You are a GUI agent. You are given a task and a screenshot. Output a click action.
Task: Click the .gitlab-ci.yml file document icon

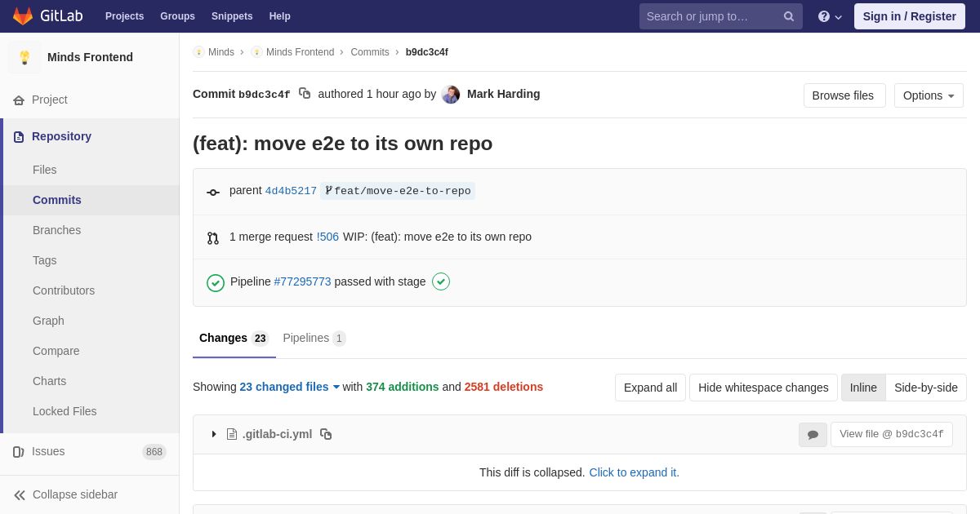(232, 434)
